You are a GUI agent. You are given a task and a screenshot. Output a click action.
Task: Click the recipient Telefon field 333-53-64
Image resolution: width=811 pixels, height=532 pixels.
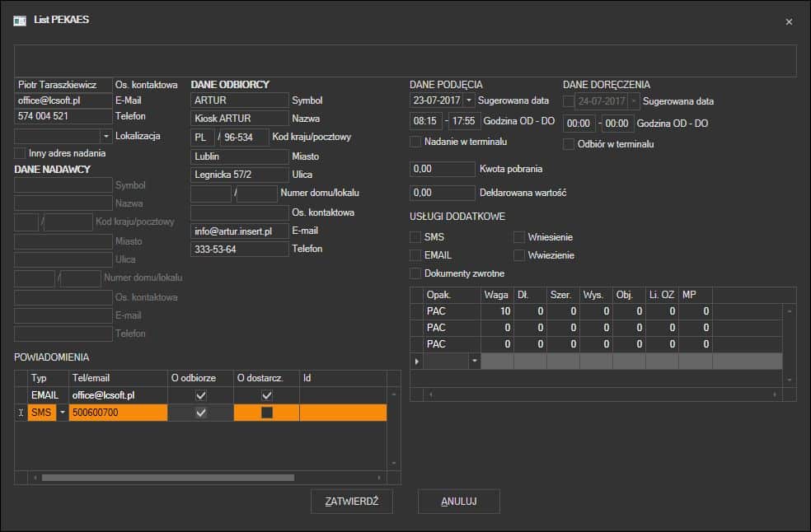point(240,250)
